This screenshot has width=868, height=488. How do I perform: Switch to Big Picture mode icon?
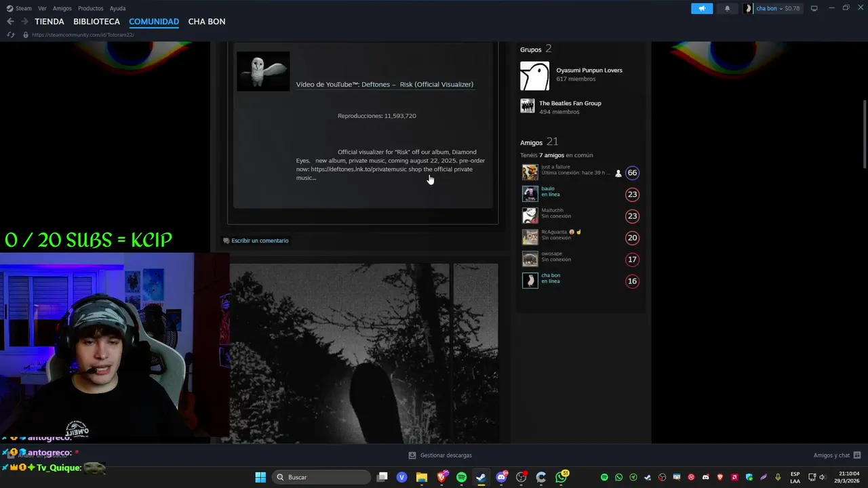tap(814, 8)
